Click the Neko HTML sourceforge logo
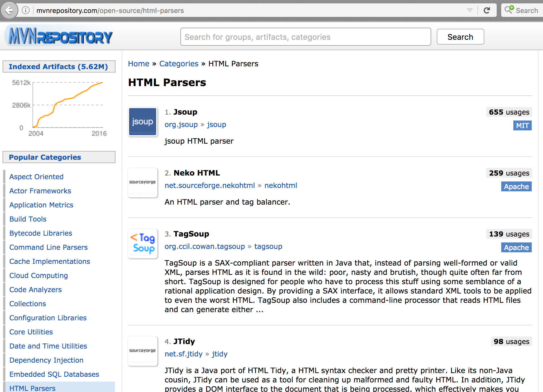The height and width of the screenshot is (392, 543). (143, 183)
